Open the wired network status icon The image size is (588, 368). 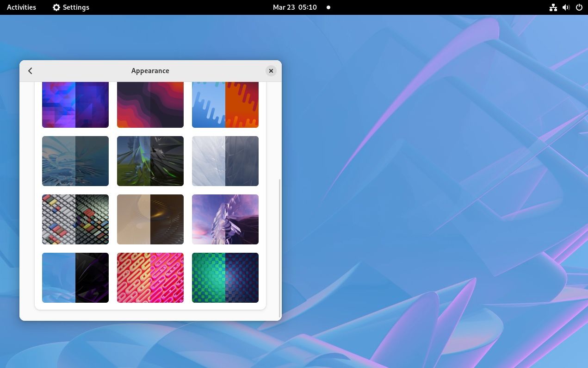pyautogui.click(x=553, y=7)
